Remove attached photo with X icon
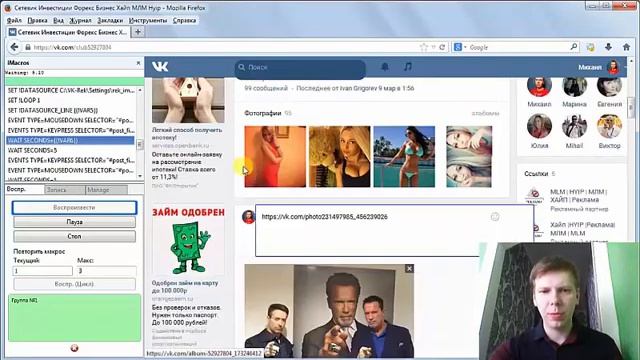Viewport: 640px width, 360px height. pyautogui.click(x=409, y=268)
